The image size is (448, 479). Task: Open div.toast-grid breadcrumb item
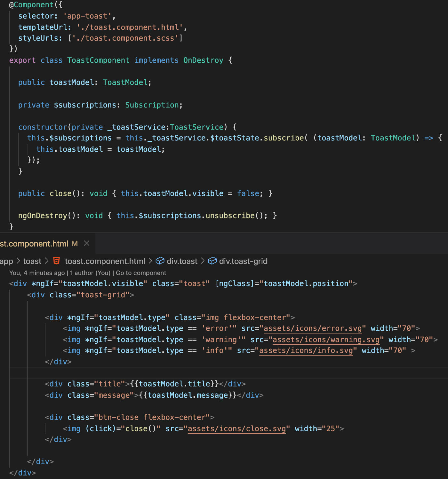(243, 261)
